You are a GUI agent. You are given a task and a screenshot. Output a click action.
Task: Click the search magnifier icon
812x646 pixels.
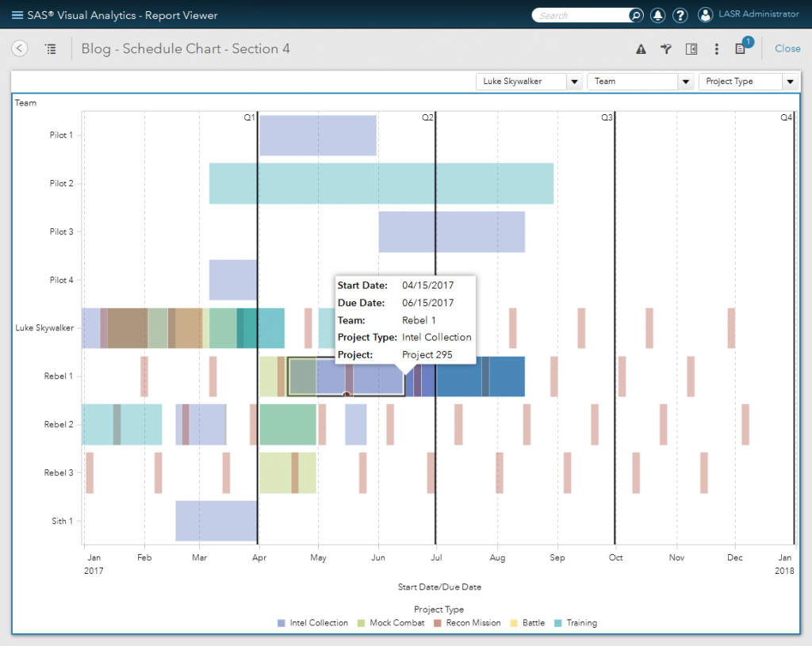pos(634,14)
